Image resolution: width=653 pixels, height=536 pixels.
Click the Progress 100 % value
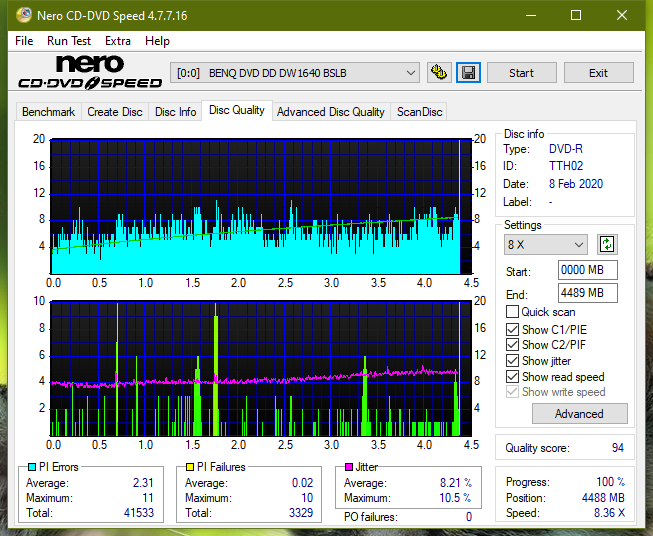pyautogui.click(x=610, y=482)
